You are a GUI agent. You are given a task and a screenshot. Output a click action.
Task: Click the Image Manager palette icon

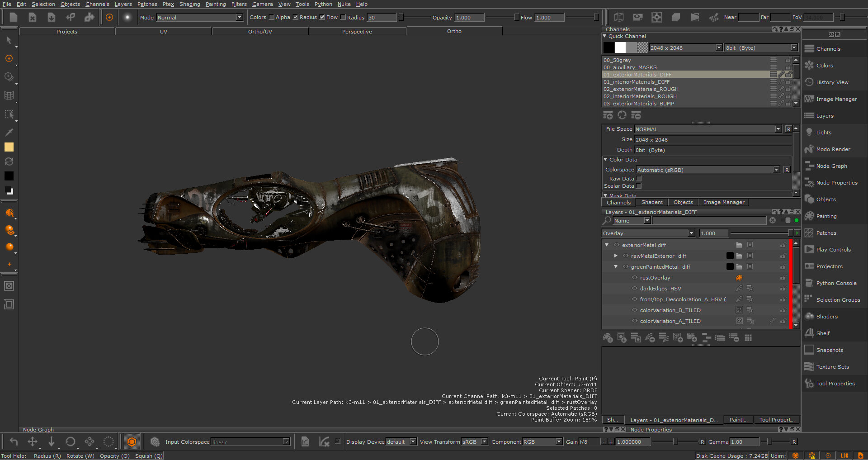tap(809, 99)
